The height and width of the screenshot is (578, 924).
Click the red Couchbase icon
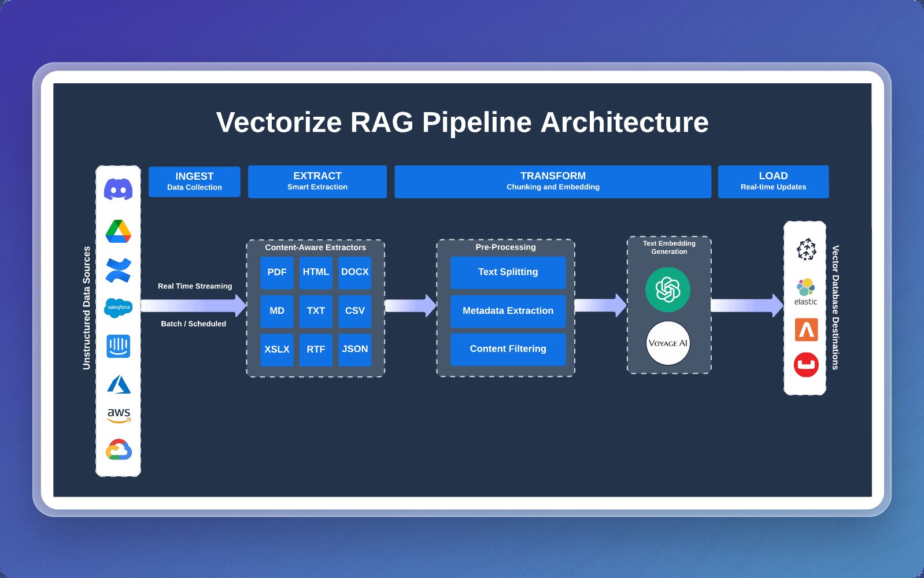[x=806, y=365]
